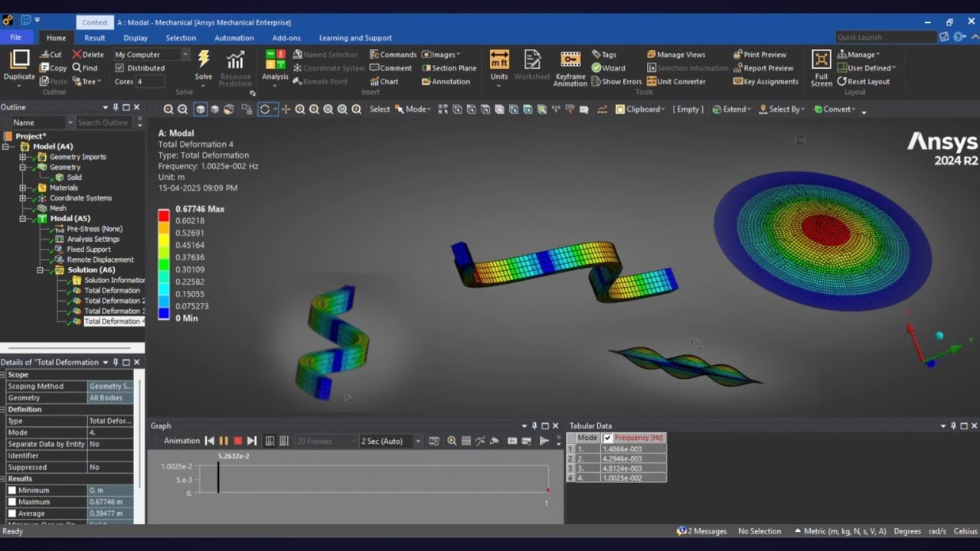This screenshot has width=980, height=551.
Task: Click the first magnifier zoom icon in viewport toolbar
Action: coord(168,109)
